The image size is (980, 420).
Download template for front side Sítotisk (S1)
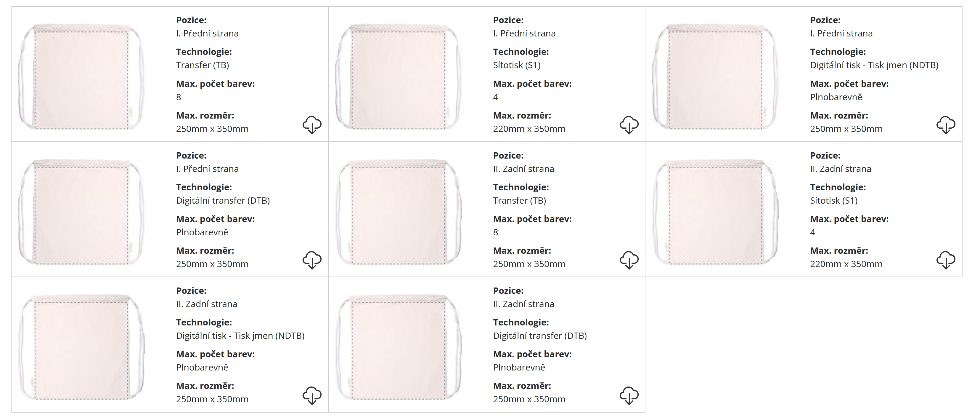coord(629,125)
